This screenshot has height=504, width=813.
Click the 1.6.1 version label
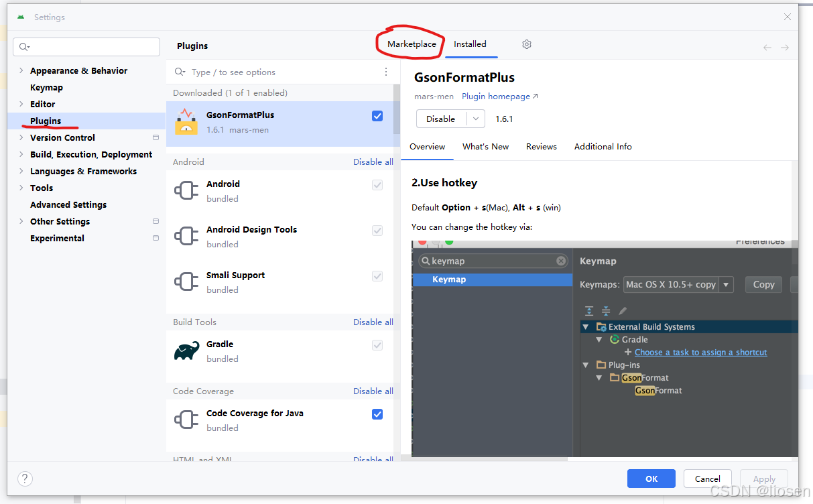click(504, 119)
